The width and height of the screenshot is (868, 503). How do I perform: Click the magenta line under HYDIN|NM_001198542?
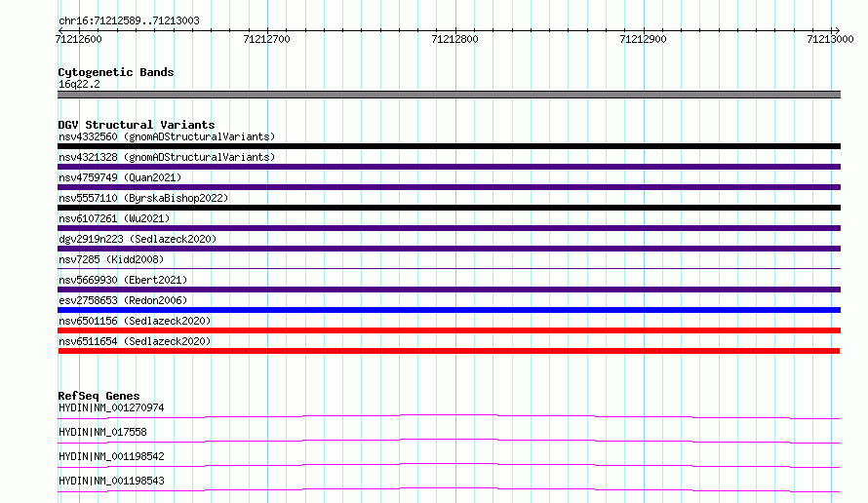point(449,465)
